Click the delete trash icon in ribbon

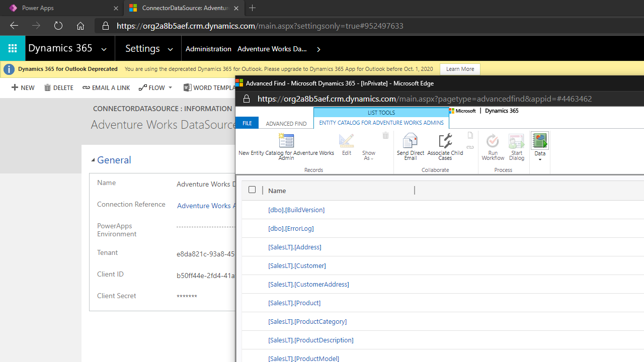[x=385, y=135]
